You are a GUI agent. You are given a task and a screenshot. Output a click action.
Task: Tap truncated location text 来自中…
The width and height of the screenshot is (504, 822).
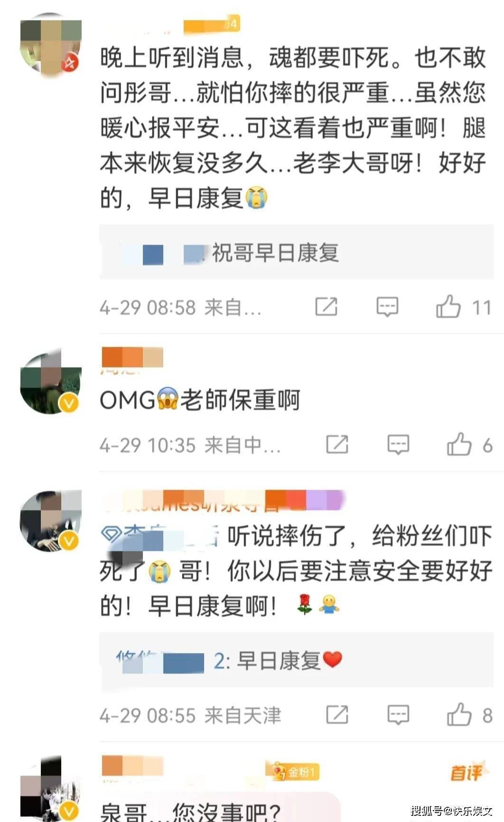(243, 445)
